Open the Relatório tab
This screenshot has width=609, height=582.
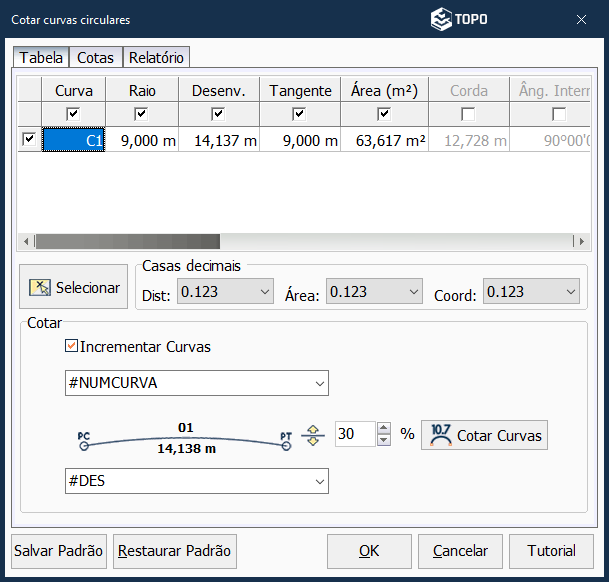tap(157, 58)
